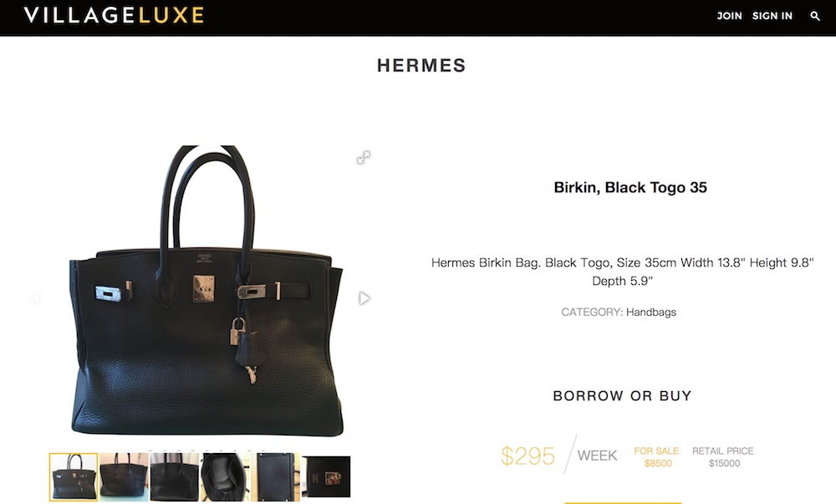Select the third thumbnail image

tap(175, 476)
